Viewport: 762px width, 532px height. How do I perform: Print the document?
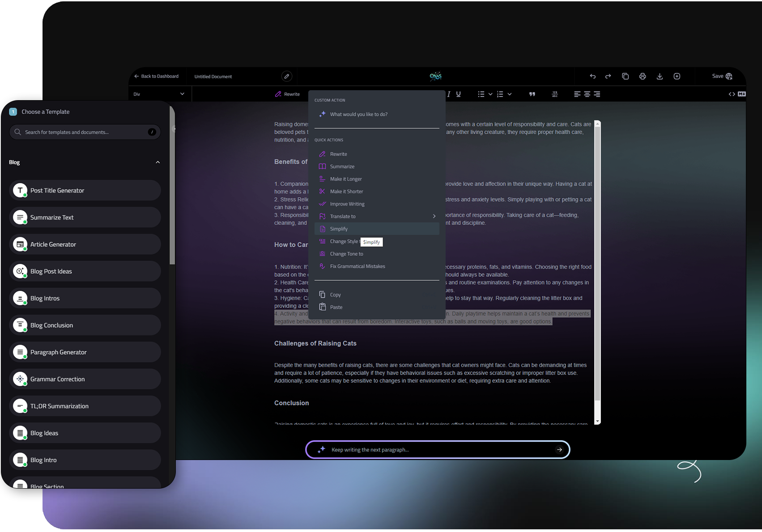coord(643,76)
